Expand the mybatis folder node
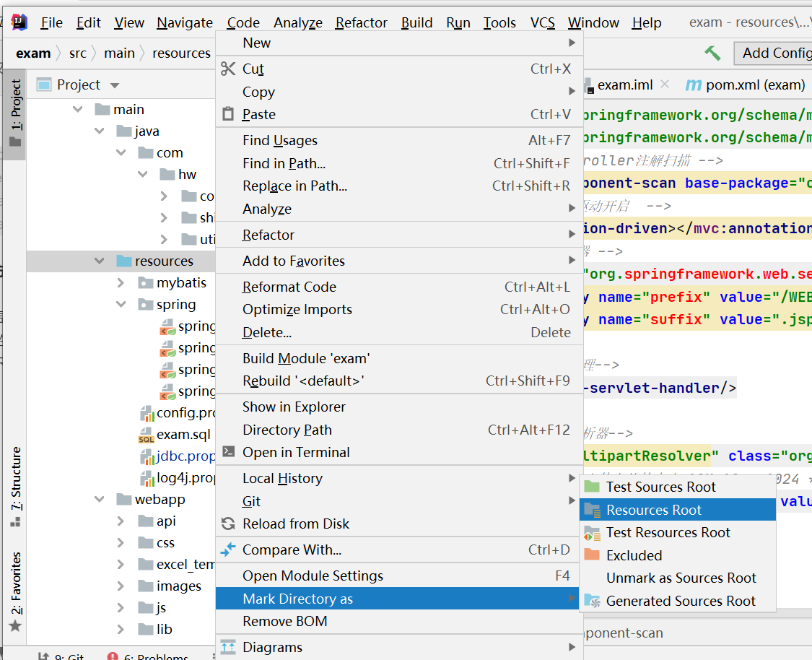Screen dimensions: 812x660 (x=121, y=283)
